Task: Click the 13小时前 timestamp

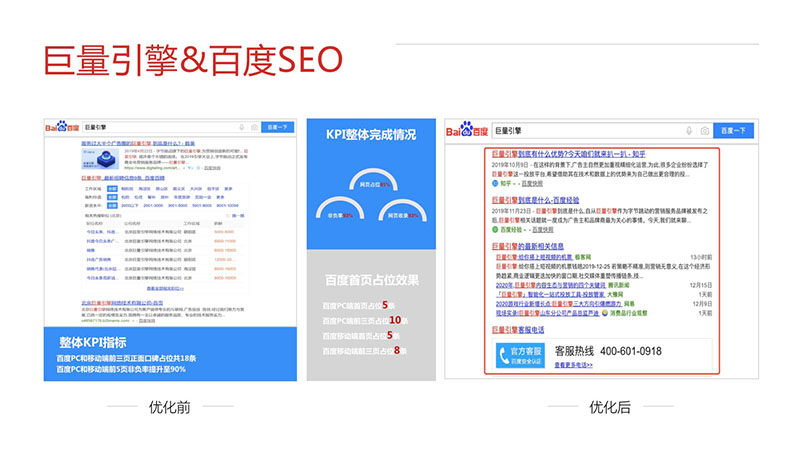Action: (x=701, y=257)
